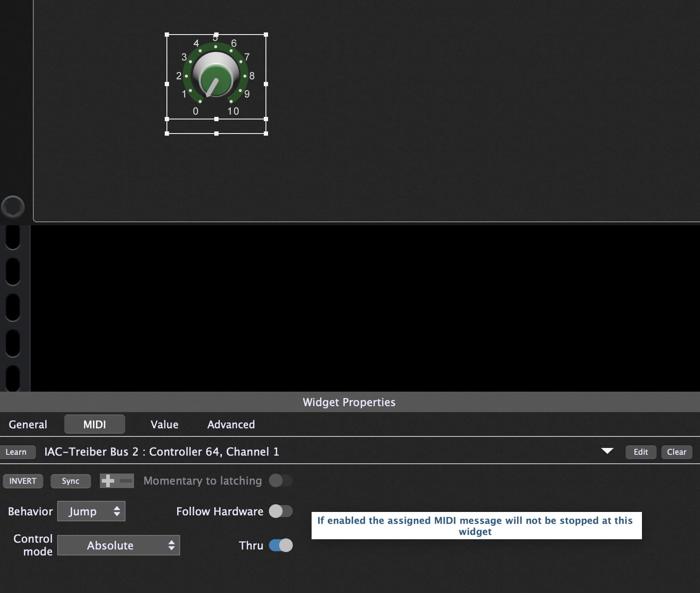Disable the Thru toggle
700x593 pixels.
click(280, 545)
